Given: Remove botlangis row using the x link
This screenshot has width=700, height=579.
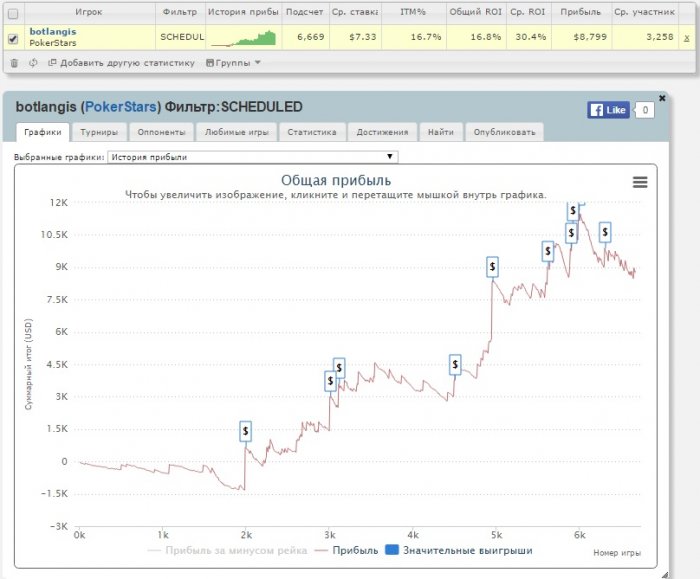Looking at the screenshot, I should point(687,38).
